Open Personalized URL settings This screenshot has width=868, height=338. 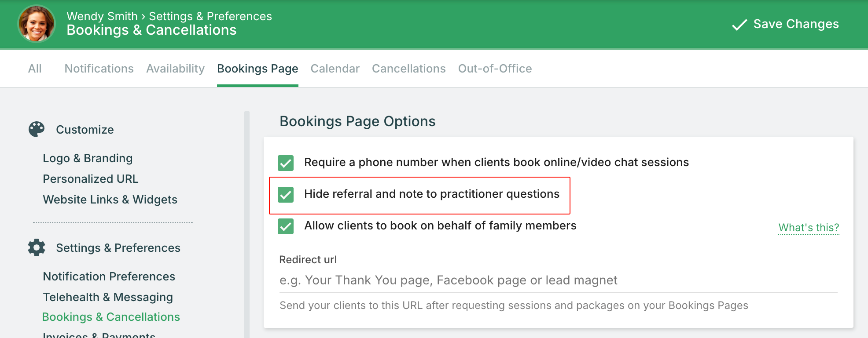(x=90, y=179)
